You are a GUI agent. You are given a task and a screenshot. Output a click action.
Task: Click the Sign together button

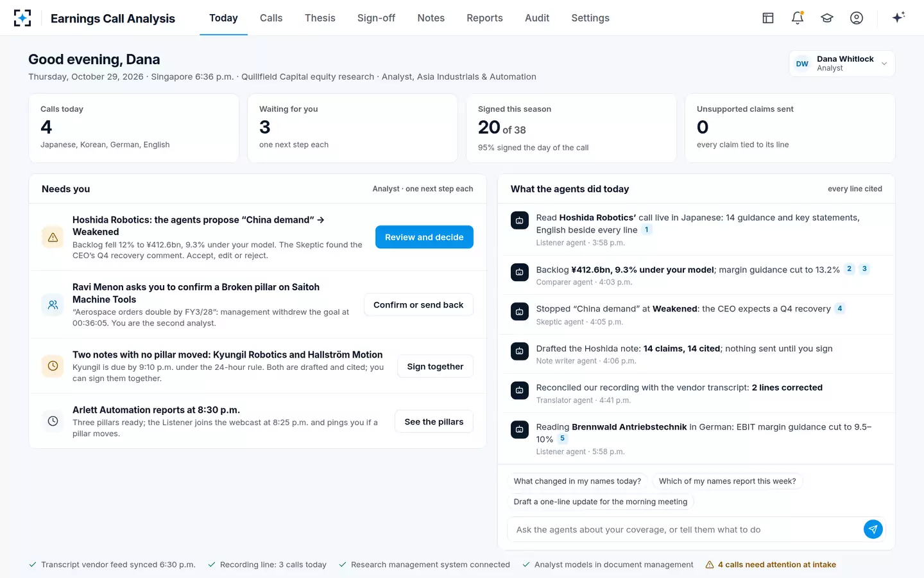[x=435, y=366]
